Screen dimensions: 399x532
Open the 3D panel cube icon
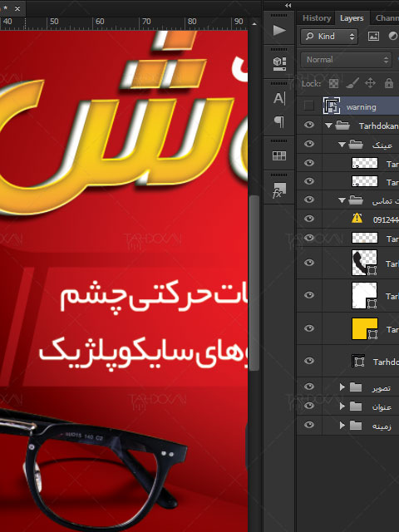pyautogui.click(x=279, y=63)
